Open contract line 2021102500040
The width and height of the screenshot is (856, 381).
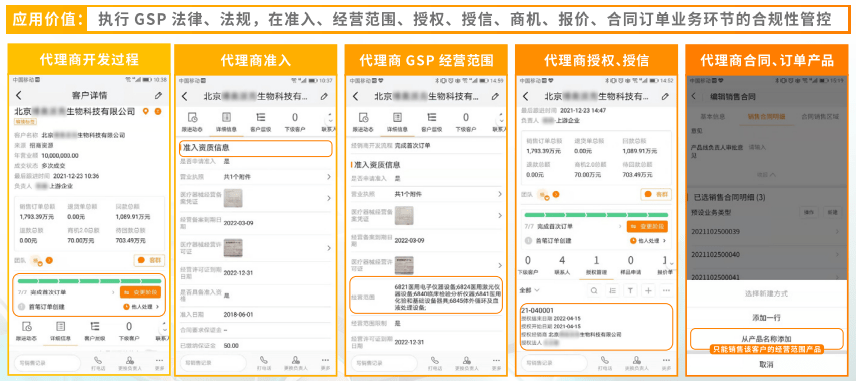coord(766,254)
